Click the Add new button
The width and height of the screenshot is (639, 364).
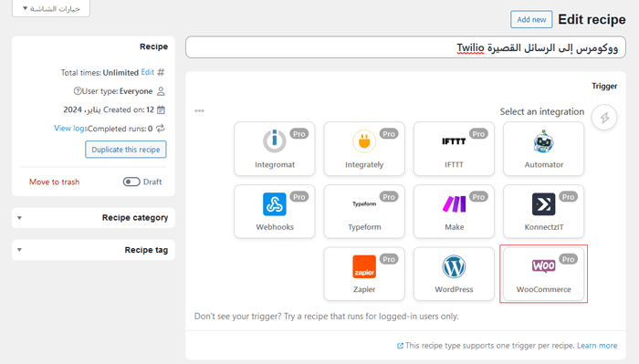[x=531, y=19]
